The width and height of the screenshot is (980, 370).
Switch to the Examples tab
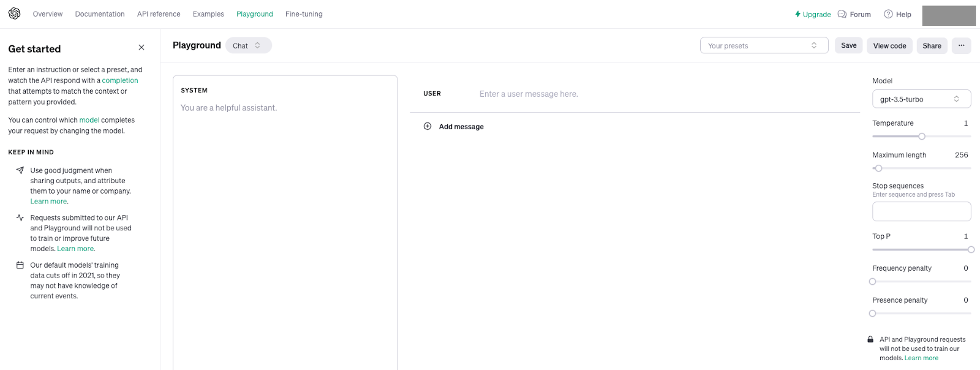[x=208, y=14]
